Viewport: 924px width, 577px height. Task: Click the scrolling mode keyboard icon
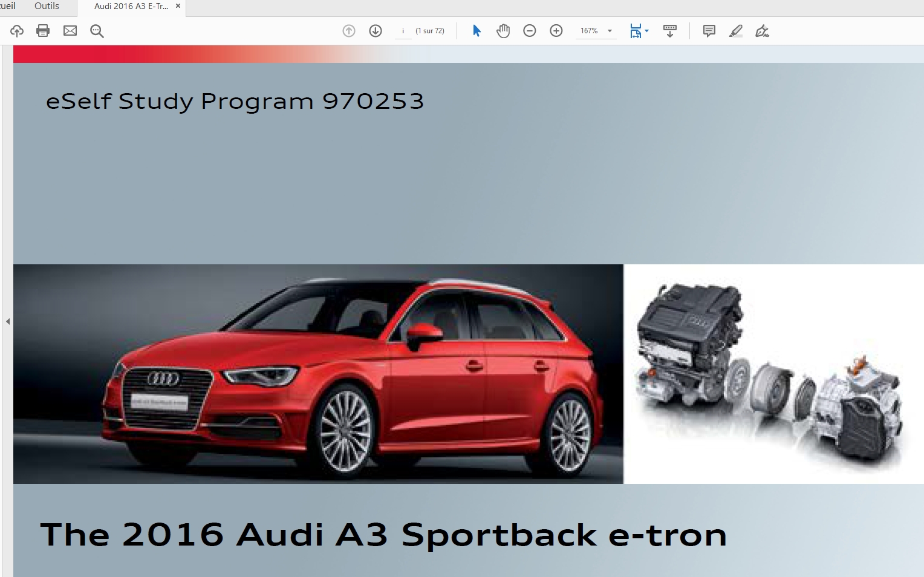[x=670, y=31]
